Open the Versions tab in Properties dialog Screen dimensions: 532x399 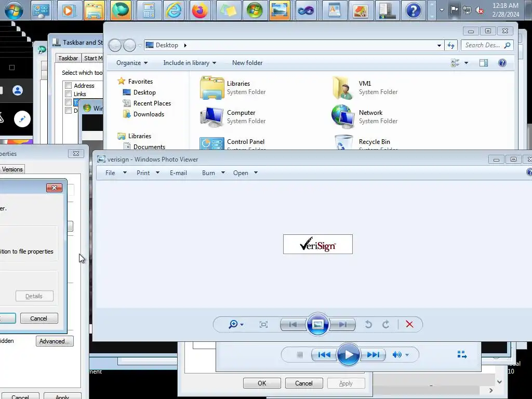pos(12,169)
